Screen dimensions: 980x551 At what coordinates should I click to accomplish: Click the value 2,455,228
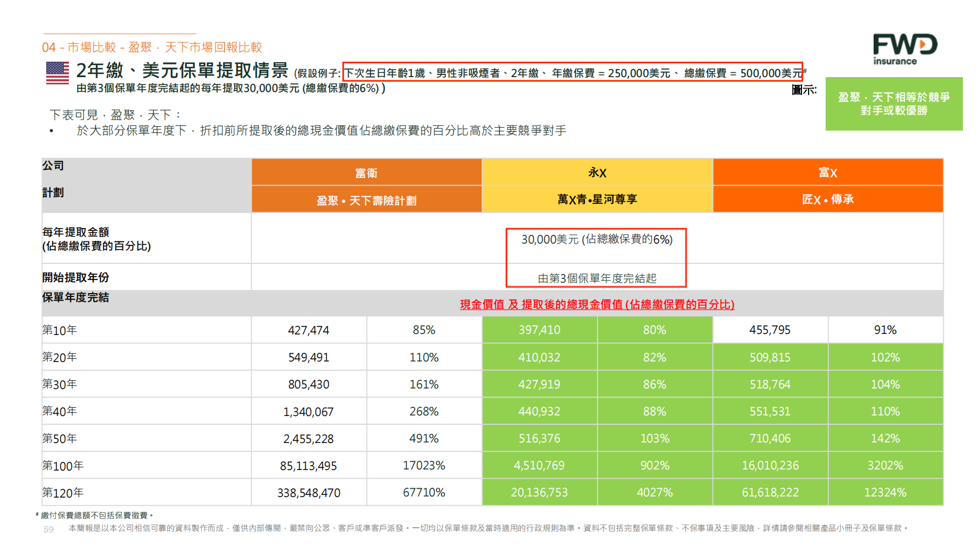click(309, 439)
